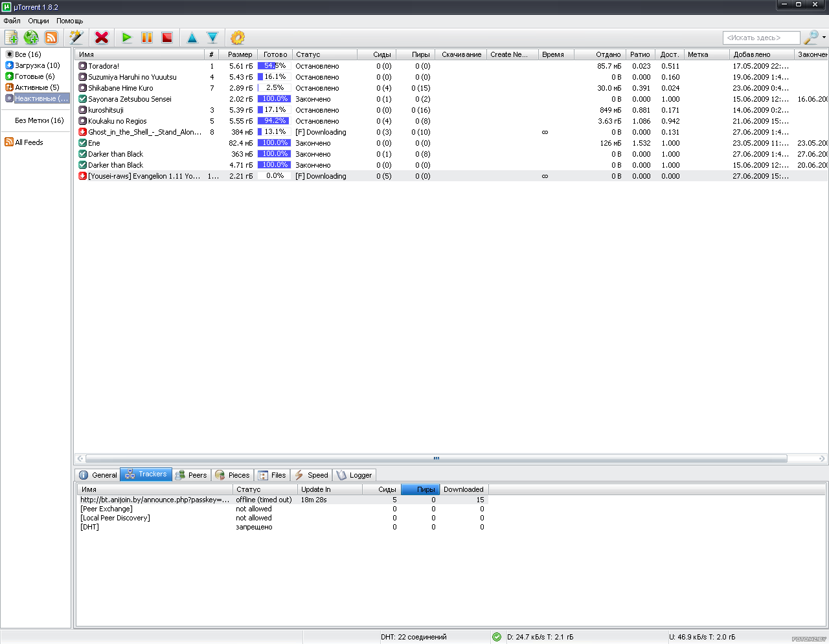The width and height of the screenshot is (829, 644).
Task: Click the Darker than Black 4.71 гБ row
Action: 451,165
